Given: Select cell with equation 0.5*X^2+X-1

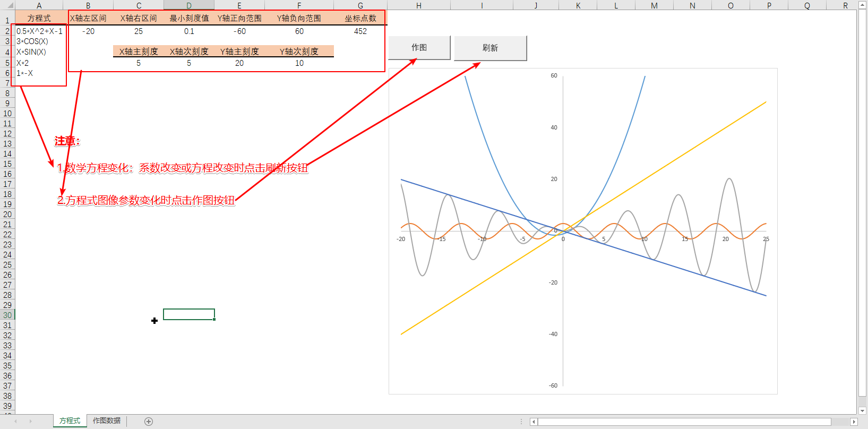Looking at the screenshot, I should pyautogui.click(x=39, y=31).
